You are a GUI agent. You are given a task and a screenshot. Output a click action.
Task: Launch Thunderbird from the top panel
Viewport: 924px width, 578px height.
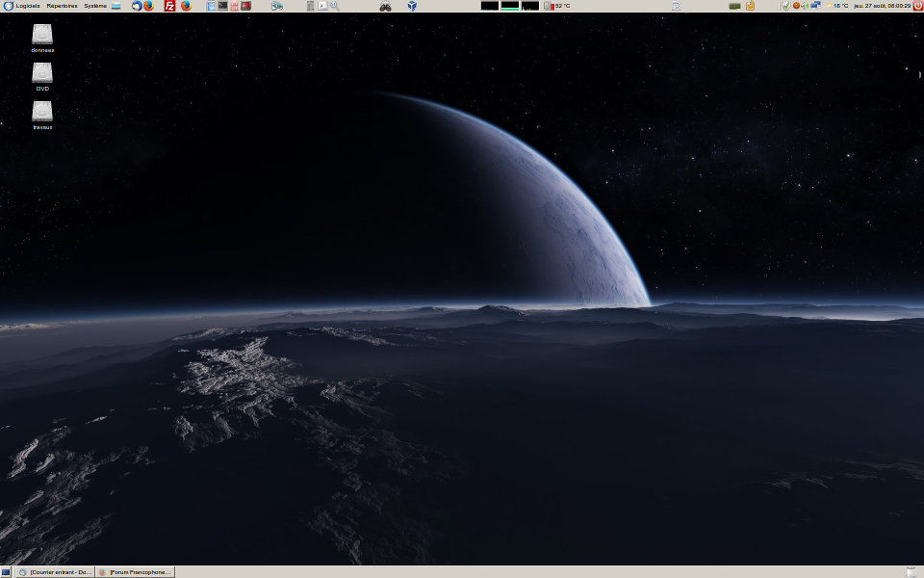137,6
